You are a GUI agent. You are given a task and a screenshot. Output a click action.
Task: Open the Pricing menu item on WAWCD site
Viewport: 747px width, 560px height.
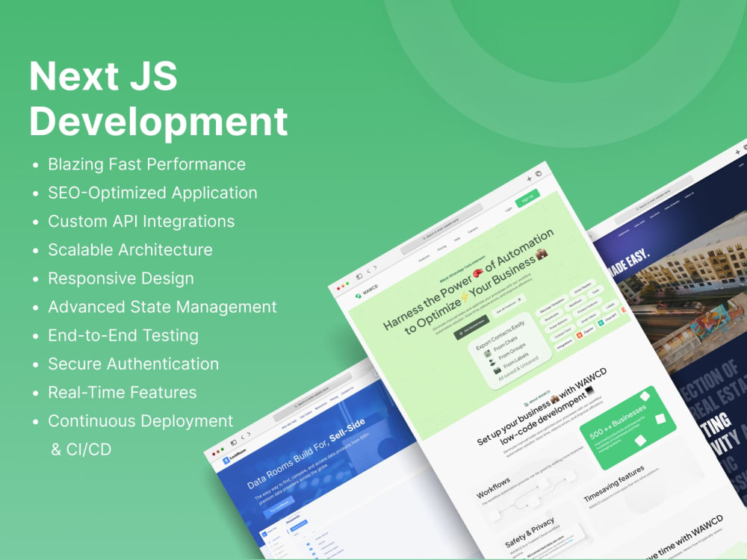tap(442, 248)
